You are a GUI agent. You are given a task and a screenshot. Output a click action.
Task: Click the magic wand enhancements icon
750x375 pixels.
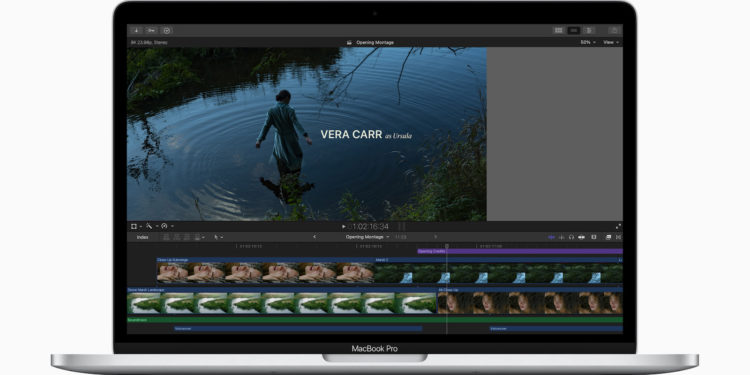click(x=149, y=226)
